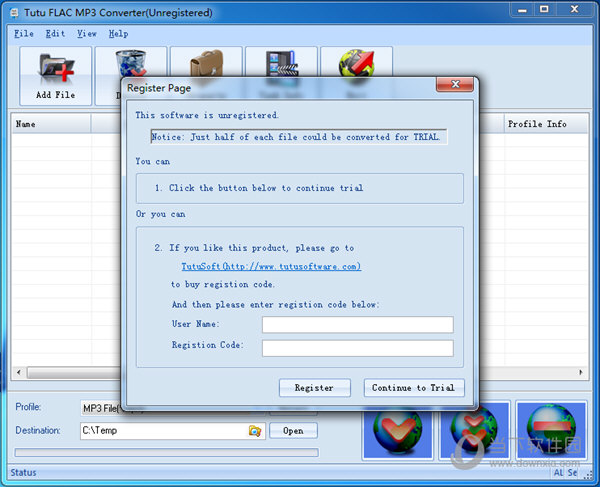600x487 pixels.
Task: Browse destination folder icon
Action: 255,431
